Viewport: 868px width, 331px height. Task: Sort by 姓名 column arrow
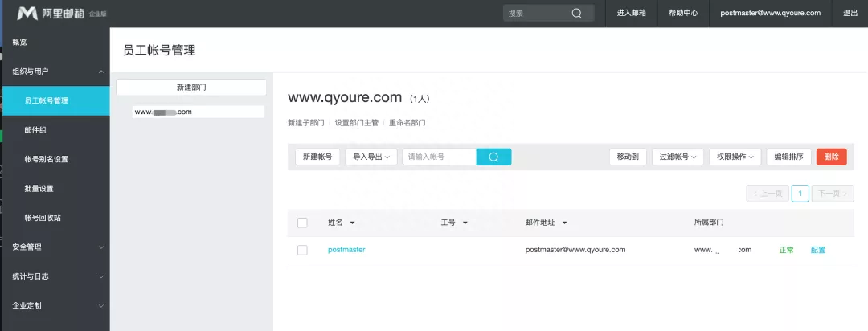[352, 223]
